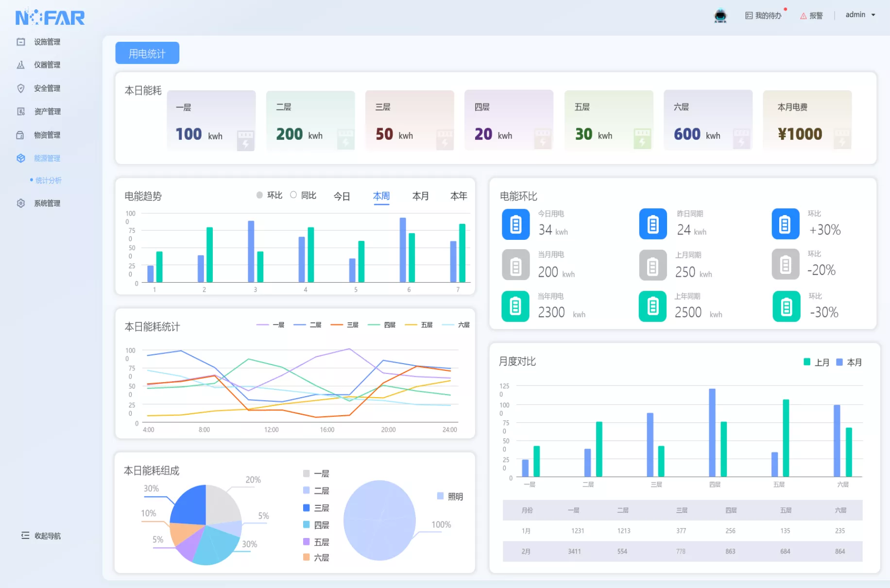
Task: Click the 报警 warning triangle icon
Action: 804,16
